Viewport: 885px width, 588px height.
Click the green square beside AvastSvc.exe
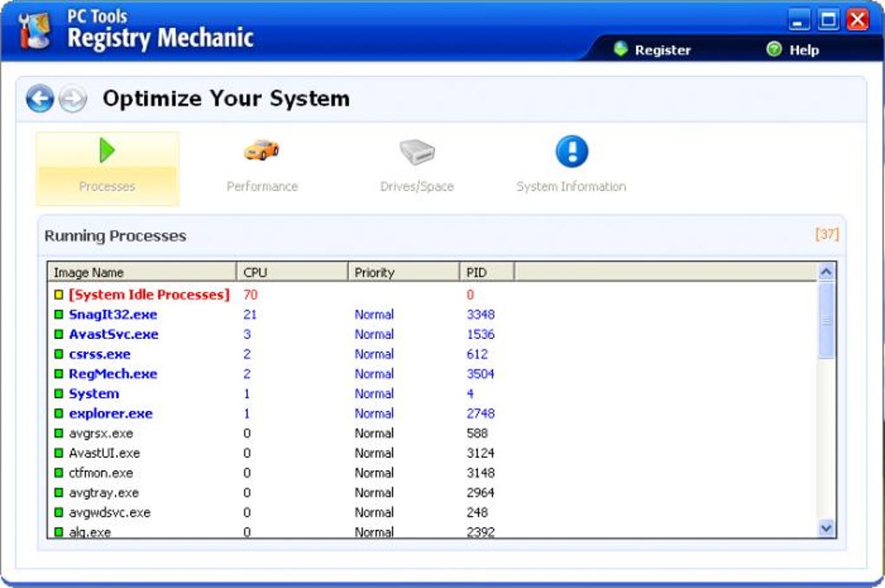click(x=59, y=334)
